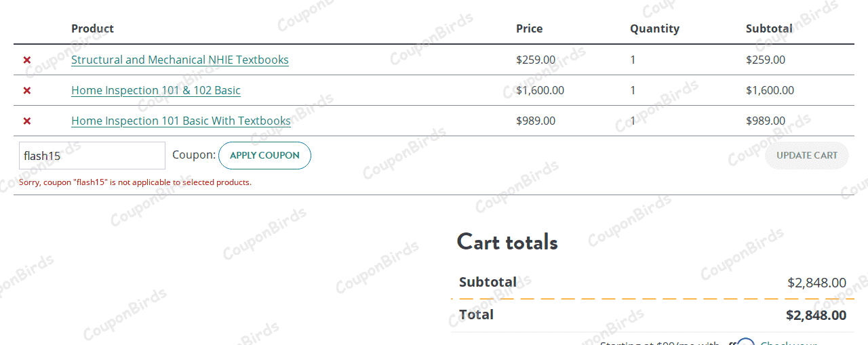Click the Product column header
The height and width of the screenshot is (345, 868).
tap(92, 28)
